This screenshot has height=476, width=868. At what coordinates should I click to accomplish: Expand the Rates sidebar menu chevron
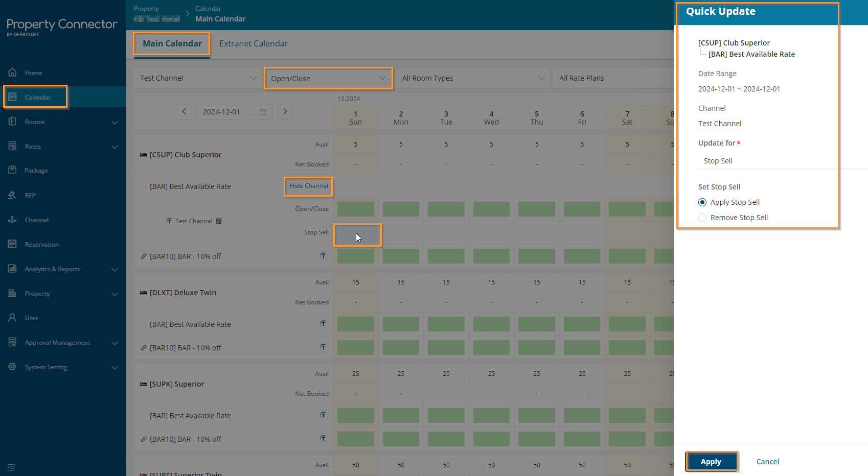coord(115,147)
